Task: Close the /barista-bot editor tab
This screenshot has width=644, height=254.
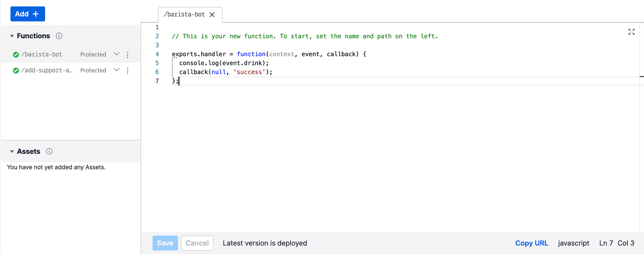Action: (x=212, y=14)
